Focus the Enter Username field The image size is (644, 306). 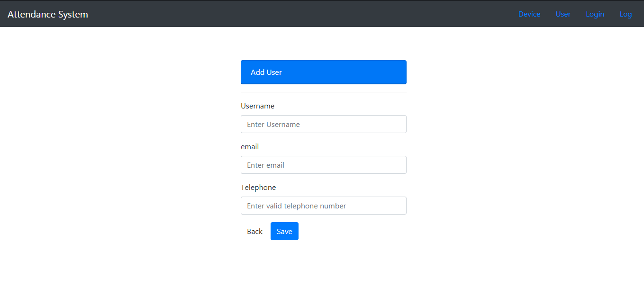[324, 124]
